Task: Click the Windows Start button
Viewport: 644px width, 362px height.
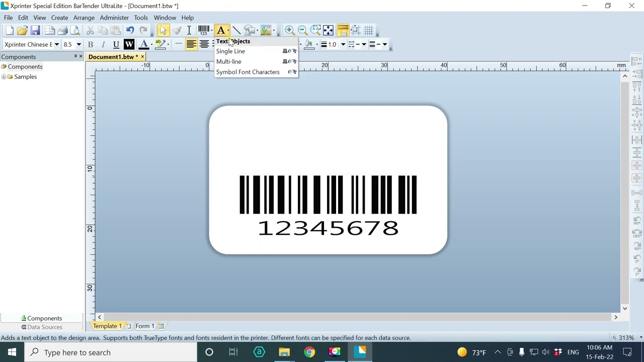Action: [12, 352]
